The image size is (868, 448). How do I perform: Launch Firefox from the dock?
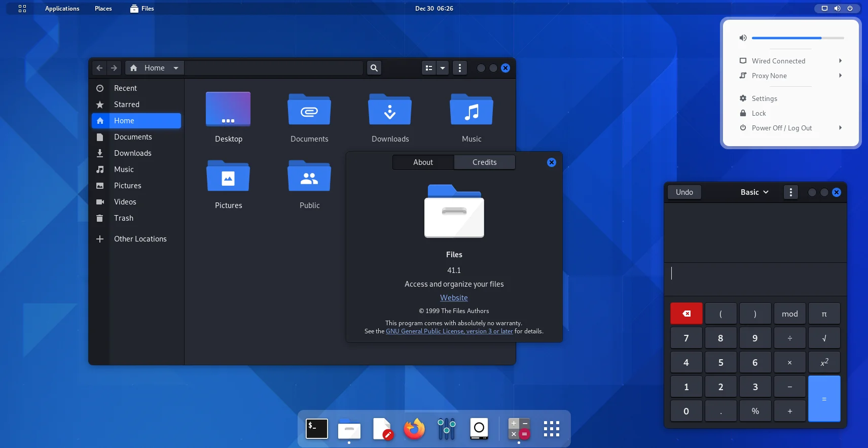click(414, 429)
